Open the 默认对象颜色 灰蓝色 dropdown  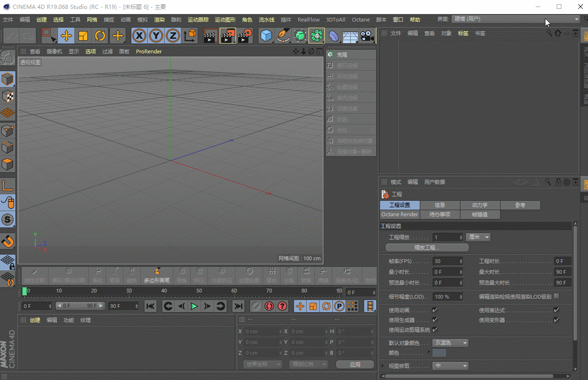point(450,343)
